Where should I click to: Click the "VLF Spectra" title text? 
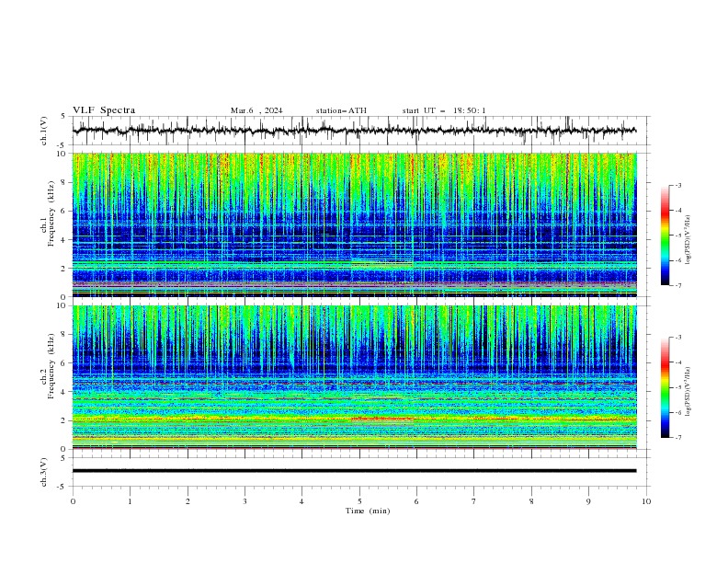pos(104,110)
